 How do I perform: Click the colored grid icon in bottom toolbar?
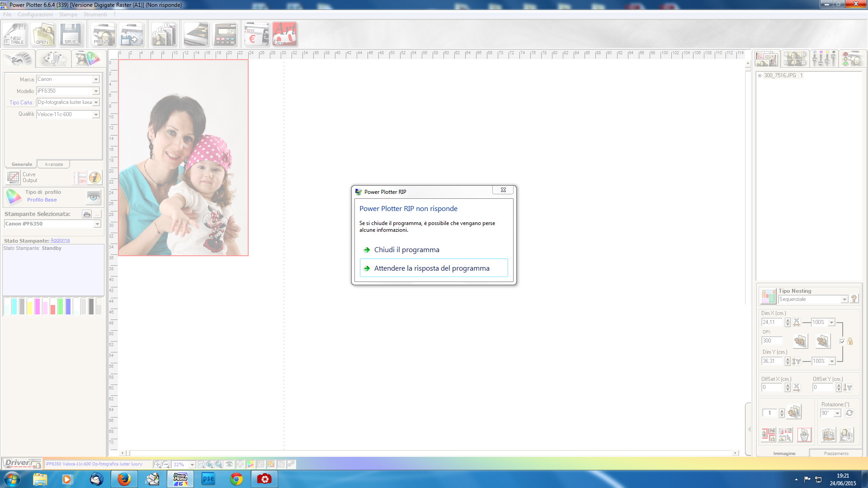[x=271, y=464]
